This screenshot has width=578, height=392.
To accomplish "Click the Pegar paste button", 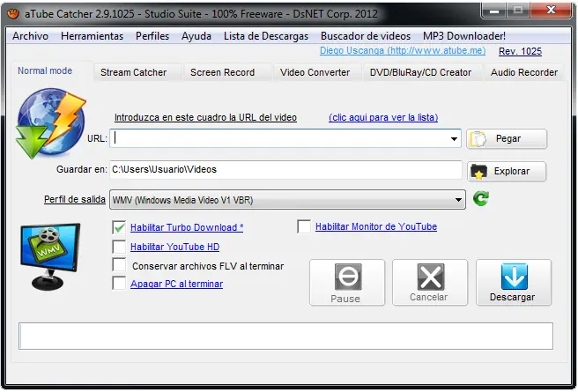I will click(507, 139).
